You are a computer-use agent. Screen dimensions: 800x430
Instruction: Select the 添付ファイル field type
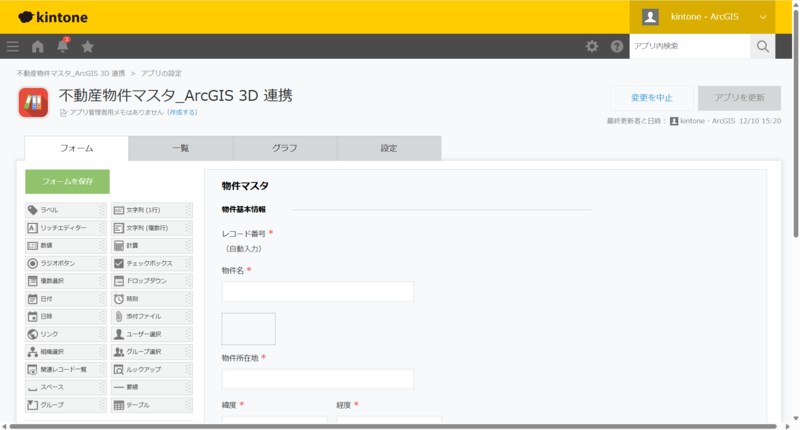152,316
